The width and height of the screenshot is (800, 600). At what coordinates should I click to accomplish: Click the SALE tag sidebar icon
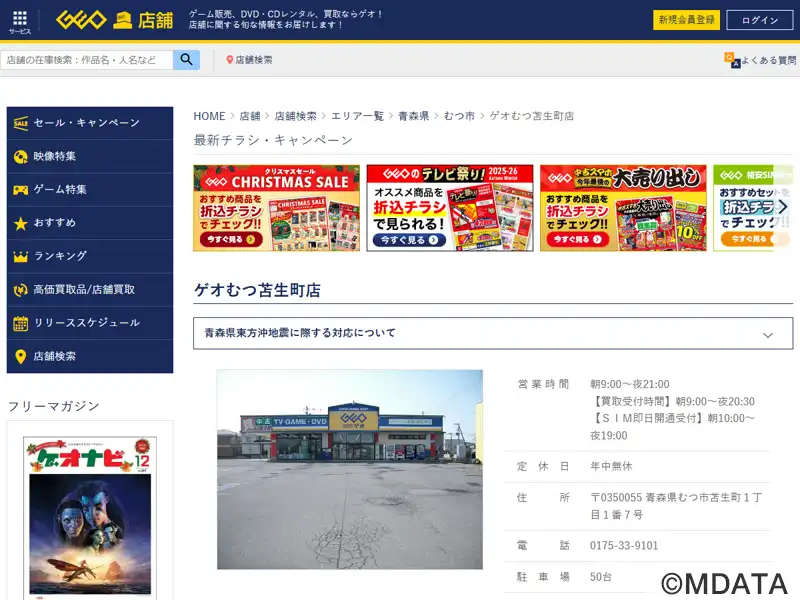point(20,123)
